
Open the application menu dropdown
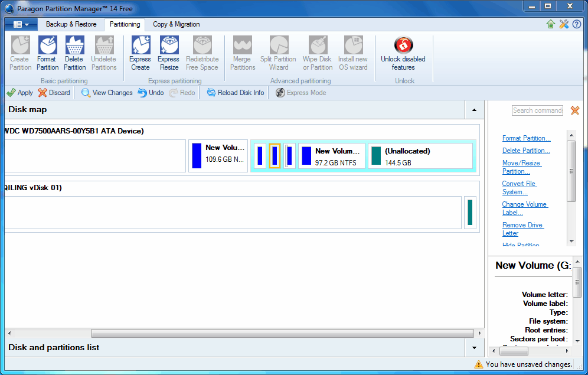pyautogui.click(x=21, y=24)
